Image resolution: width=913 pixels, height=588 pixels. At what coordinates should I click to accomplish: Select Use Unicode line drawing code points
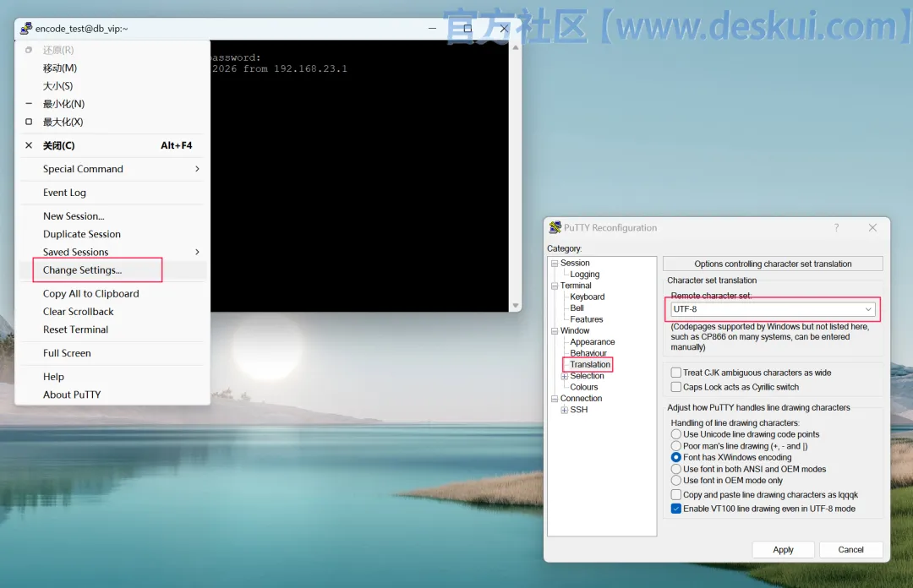point(676,434)
